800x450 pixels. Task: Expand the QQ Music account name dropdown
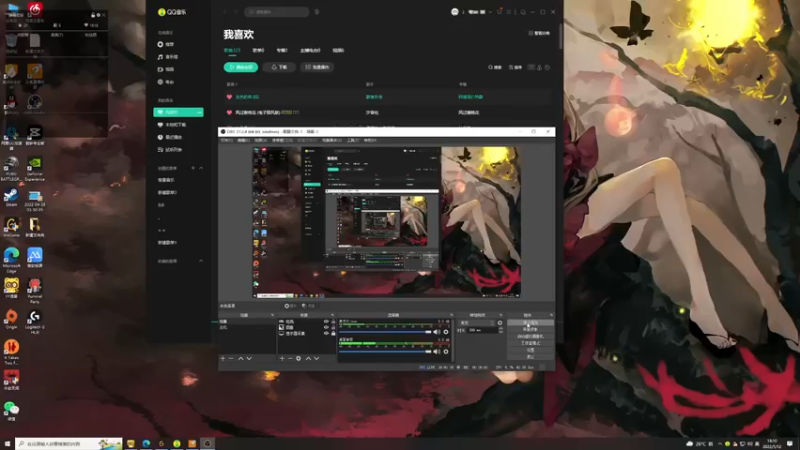point(490,12)
